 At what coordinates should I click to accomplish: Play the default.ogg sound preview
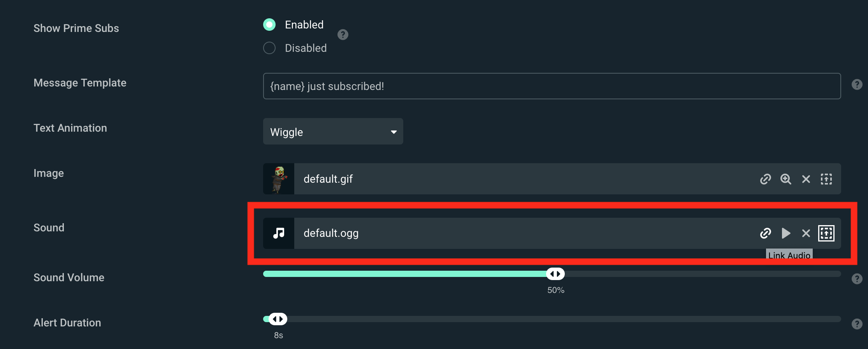[785, 233]
